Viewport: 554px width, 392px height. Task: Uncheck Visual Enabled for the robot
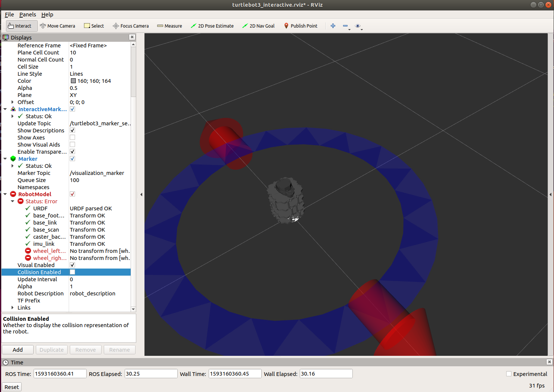(72, 265)
